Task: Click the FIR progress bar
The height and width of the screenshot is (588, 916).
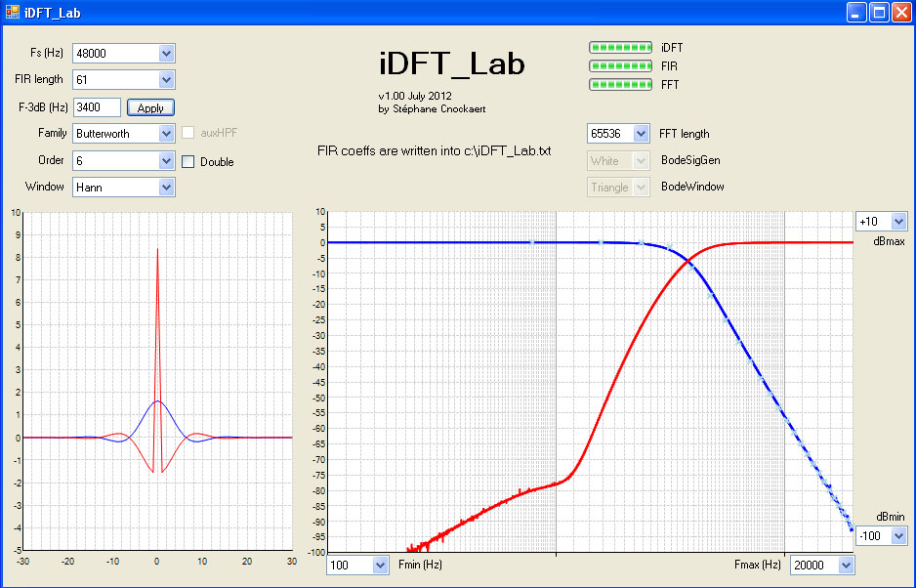Action: [620, 66]
